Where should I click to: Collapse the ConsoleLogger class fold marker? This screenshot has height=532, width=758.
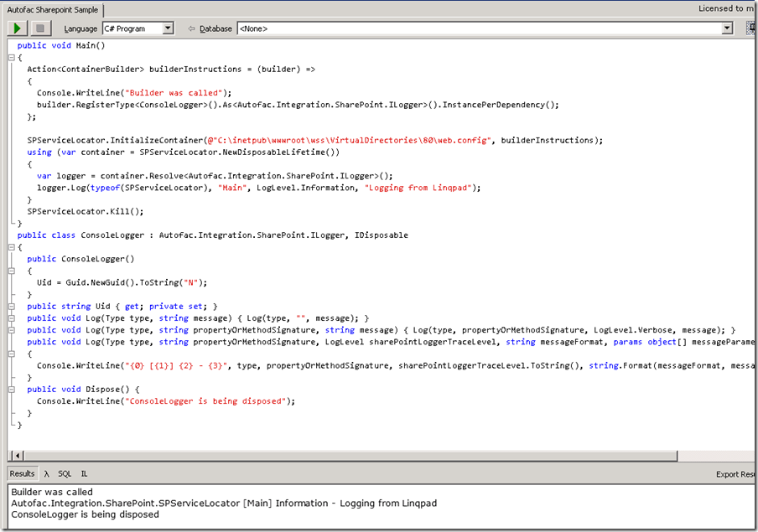[x=12, y=247]
